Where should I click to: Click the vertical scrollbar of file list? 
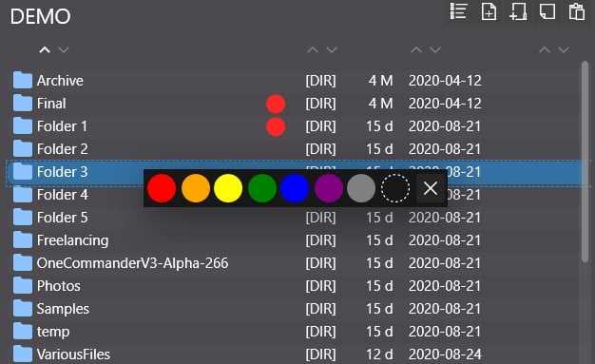tap(585, 162)
